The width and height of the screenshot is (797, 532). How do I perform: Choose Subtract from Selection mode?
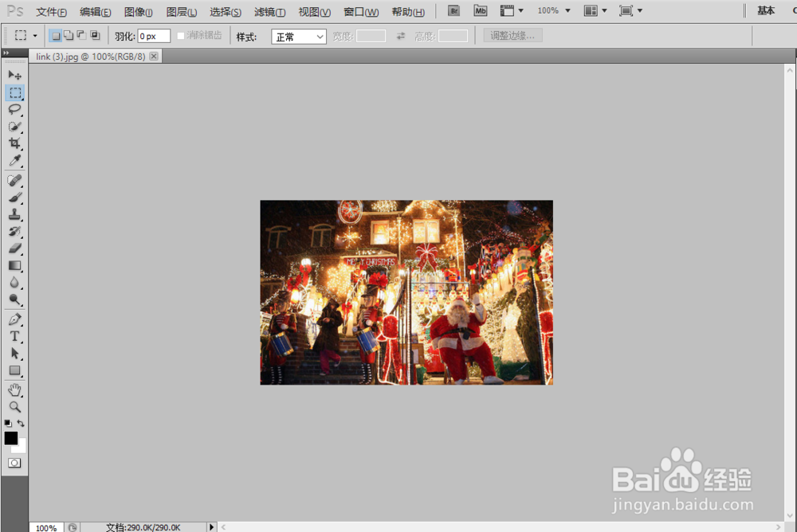point(81,36)
